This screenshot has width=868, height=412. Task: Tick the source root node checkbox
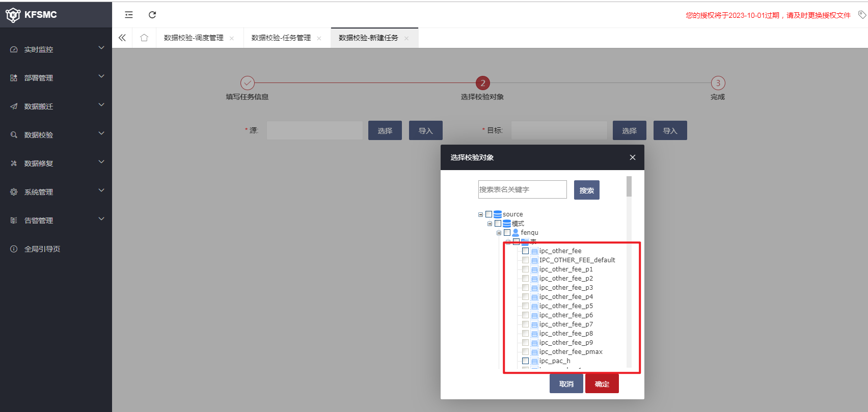click(489, 214)
